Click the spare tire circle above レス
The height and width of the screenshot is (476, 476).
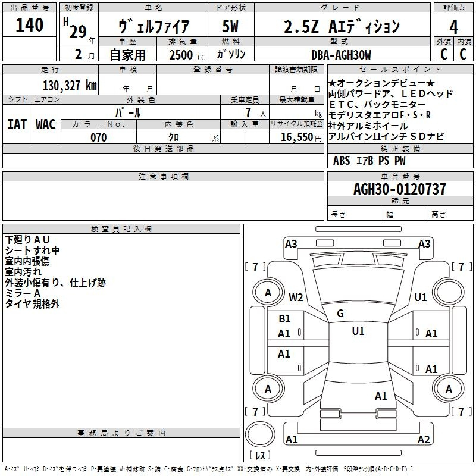coord(260,434)
